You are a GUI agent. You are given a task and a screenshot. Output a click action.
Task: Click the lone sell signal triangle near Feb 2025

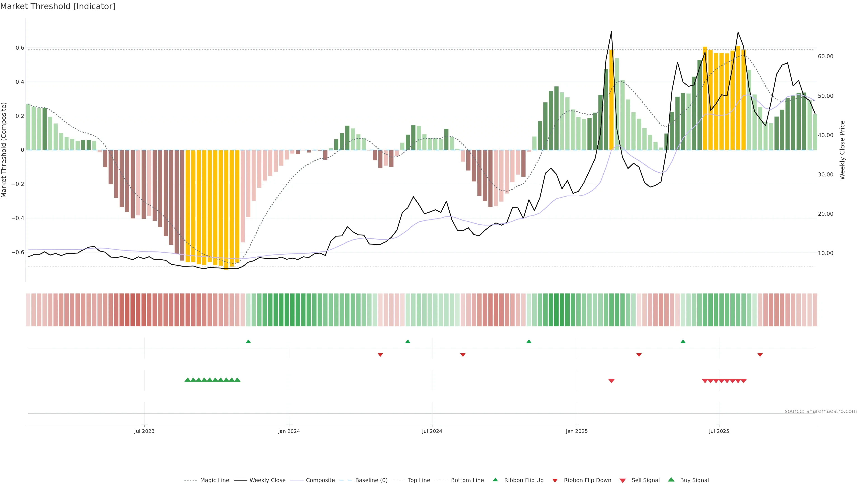click(x=612, y=381)
